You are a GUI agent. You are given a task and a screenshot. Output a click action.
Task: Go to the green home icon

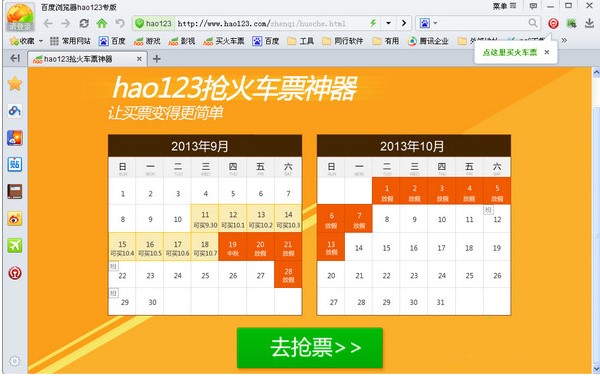tap(102, 23)
